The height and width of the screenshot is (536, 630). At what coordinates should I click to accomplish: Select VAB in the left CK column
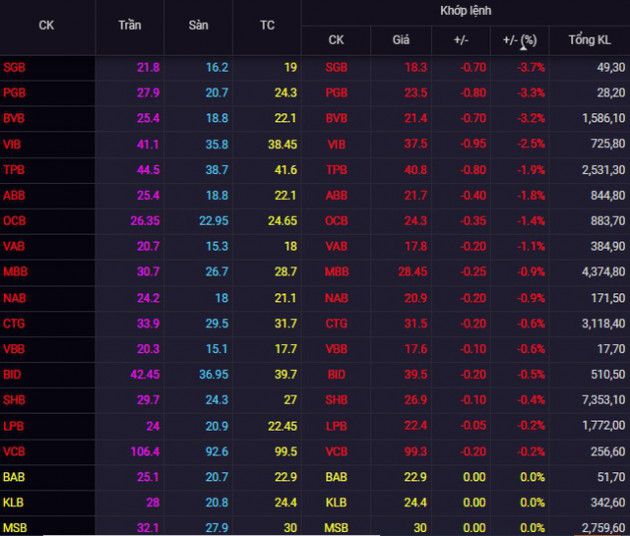[x=14, y=246]
